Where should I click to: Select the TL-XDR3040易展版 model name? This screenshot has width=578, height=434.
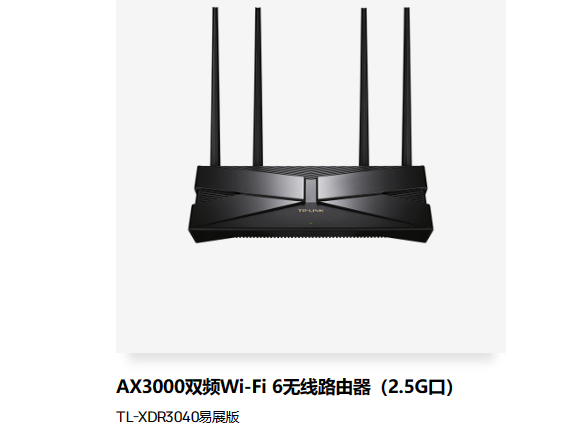(x=178, y=417)
